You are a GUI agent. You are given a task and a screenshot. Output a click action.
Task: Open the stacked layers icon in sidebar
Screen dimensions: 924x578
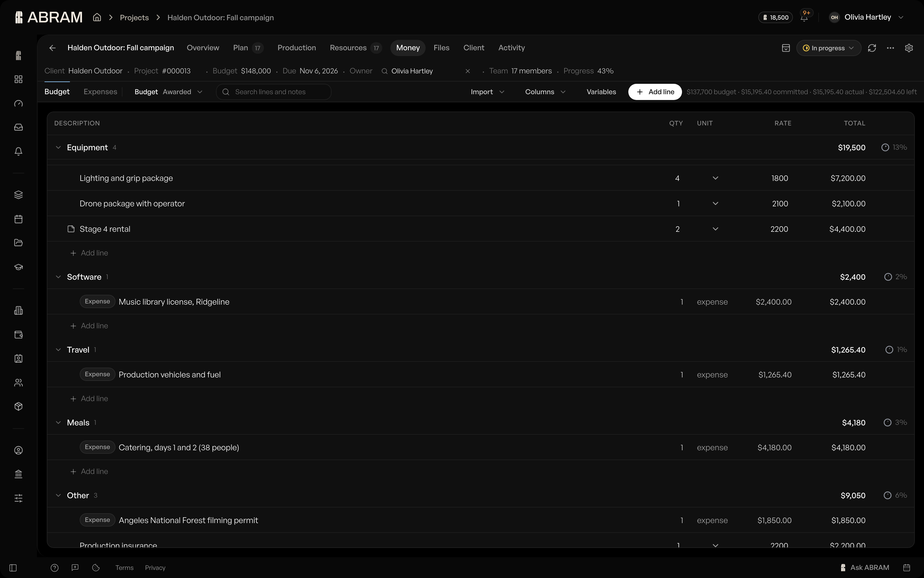pyautogui.click(x=18, y=195)
